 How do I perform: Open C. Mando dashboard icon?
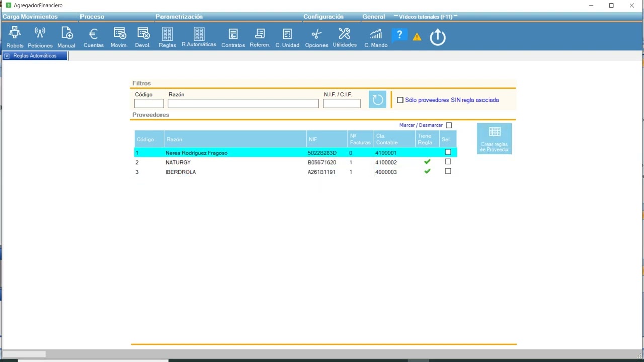376,38
